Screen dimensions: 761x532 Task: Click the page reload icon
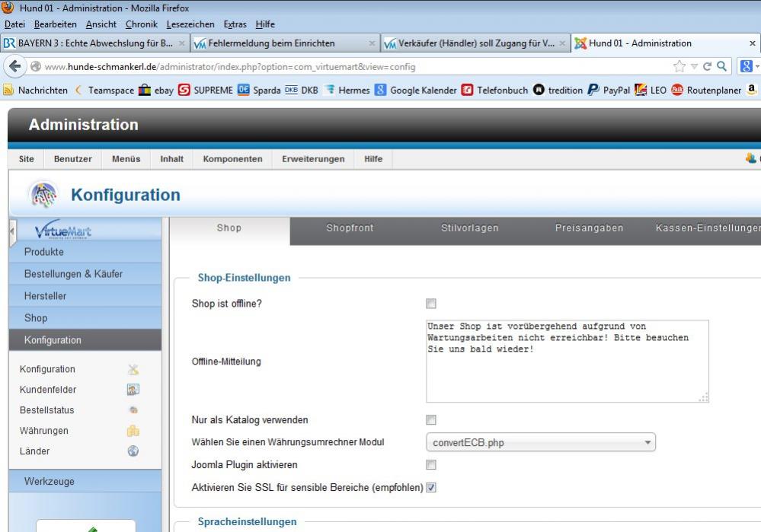[708, 66]
